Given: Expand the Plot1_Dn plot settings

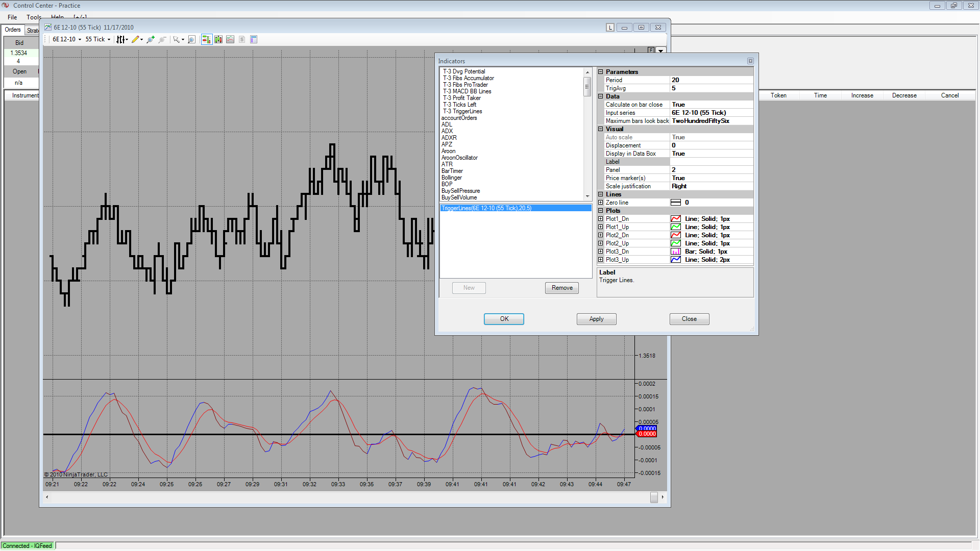Looking at the screenshot, I should tap(601, 219).
